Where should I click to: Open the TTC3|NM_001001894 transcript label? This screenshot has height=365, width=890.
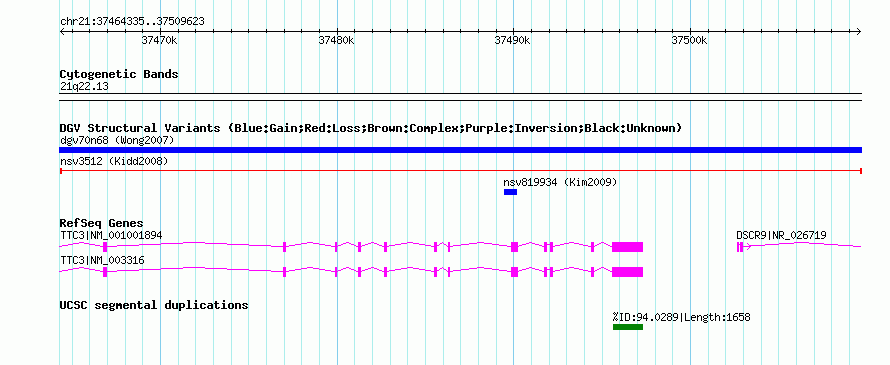point(112,235)
